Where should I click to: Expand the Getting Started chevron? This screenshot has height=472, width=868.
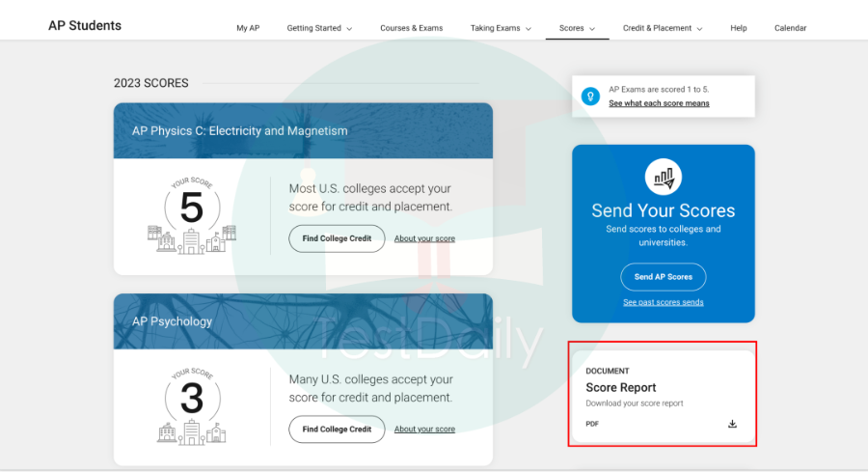pos(349,29)
